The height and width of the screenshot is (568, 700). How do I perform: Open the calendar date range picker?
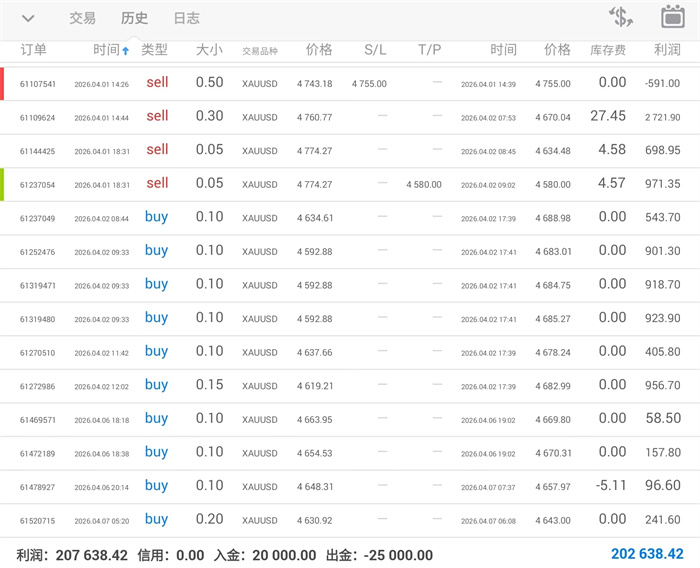pyautogui.click(x=673, y=17)
